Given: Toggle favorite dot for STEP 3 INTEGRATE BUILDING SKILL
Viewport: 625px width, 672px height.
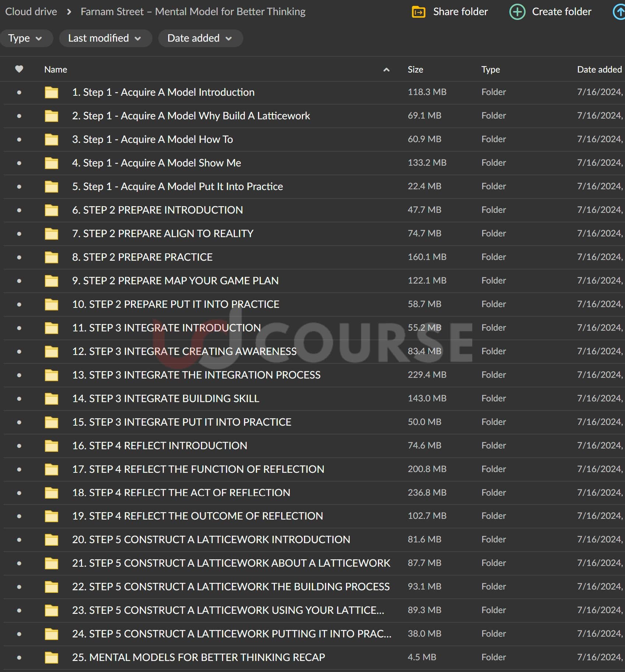Looking at the screenshot, I should (x=19, y=399).
